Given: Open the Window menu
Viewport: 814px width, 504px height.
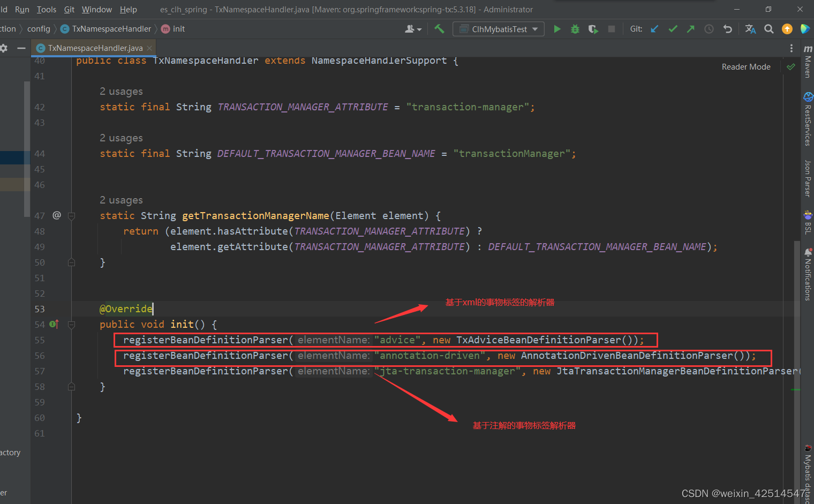Looking at the screenshot, I should [x=96, y=10].
